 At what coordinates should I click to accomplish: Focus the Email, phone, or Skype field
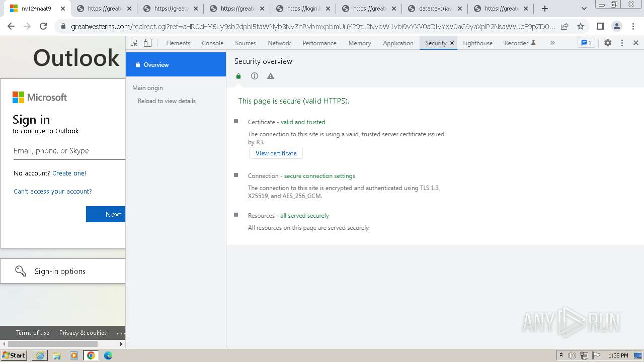pyautogui.click(x=69, y=151)
